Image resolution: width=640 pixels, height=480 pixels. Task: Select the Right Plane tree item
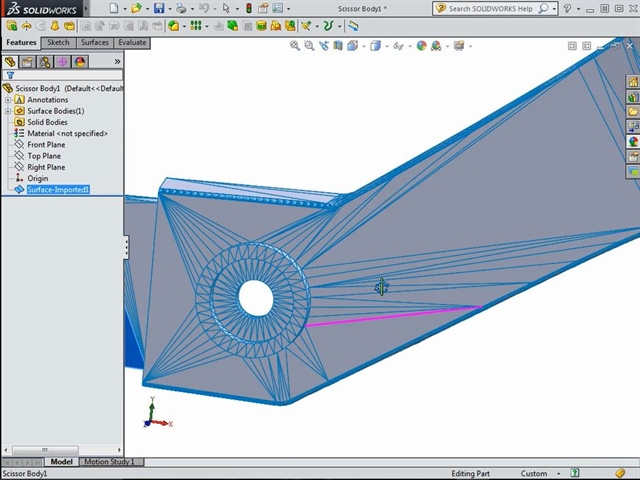click(46, 167)
